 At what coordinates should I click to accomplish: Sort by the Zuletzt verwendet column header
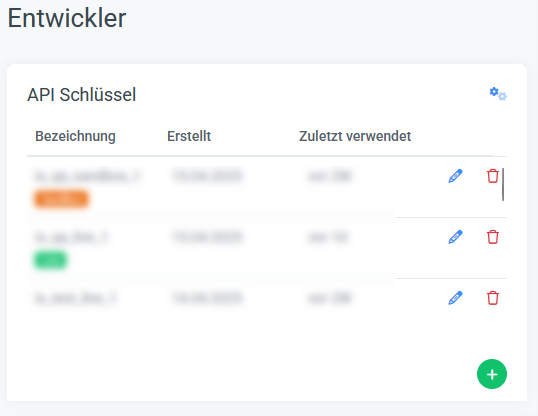click(355, 136)
